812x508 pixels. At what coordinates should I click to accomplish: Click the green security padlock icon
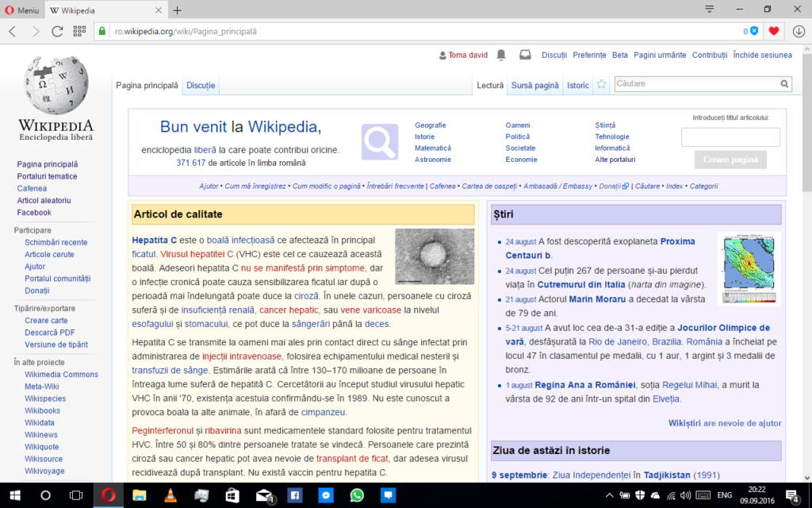102,32
